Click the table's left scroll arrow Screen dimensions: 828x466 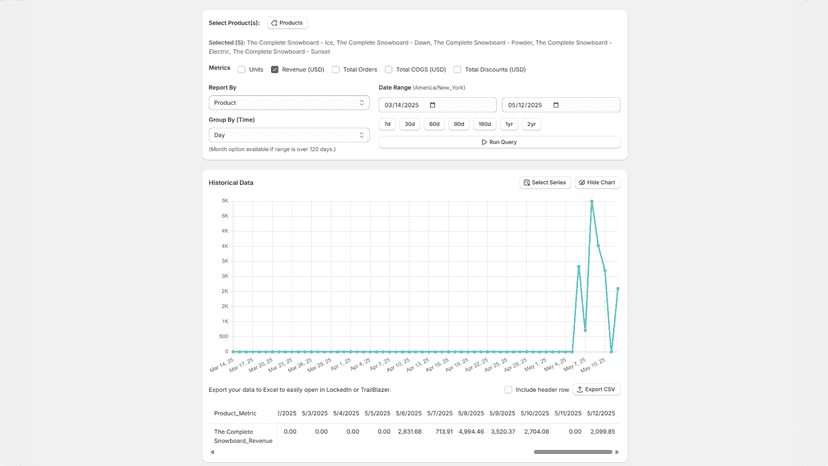(x=212, y=452)
